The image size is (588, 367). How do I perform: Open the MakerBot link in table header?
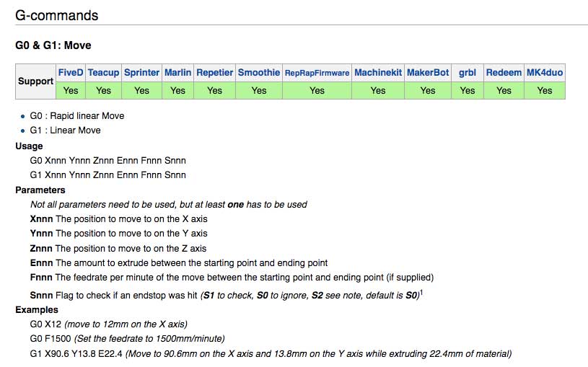[428, 72]
